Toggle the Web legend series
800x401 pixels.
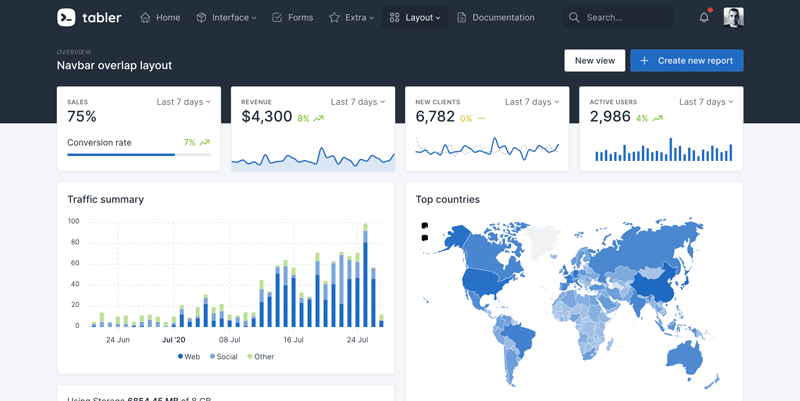(189, 356)
